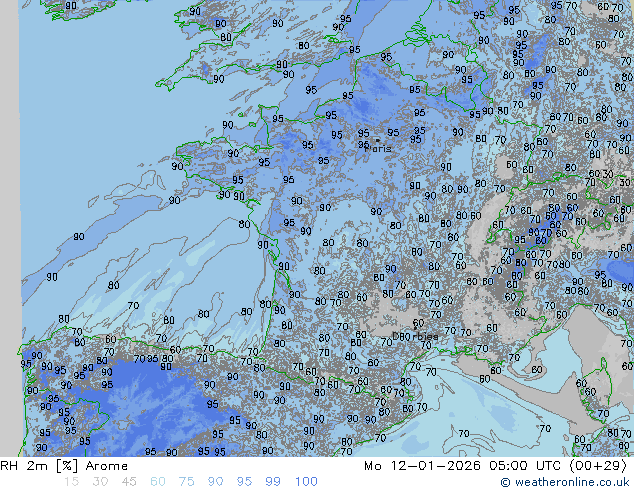
Task: Click the 90 value in the legend scale
Action: point(215,482)
